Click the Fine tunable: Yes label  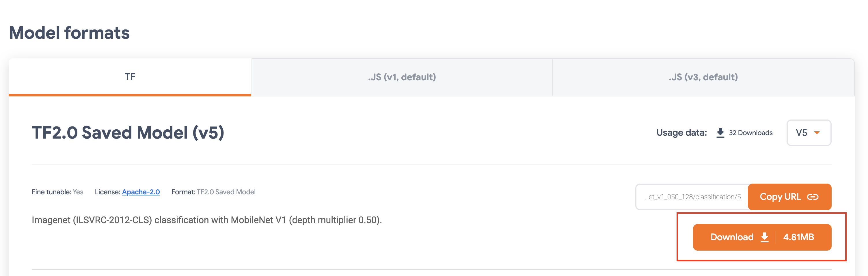pyautogui.click(x=57, y=192)
